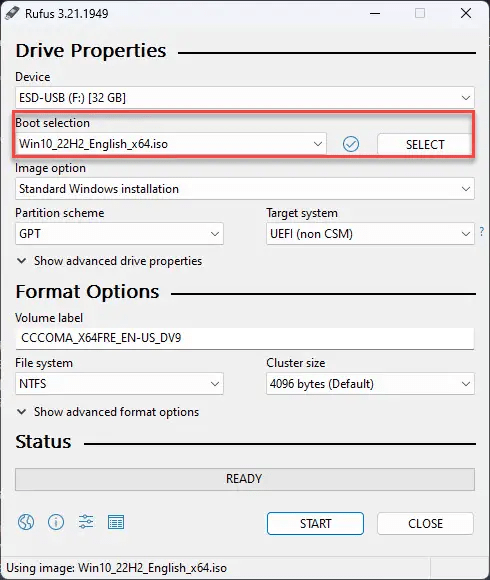Minimize the Rufus window
Image resolution: width=490 pixels, height=580 pixels.
click(x=375, y=14)
